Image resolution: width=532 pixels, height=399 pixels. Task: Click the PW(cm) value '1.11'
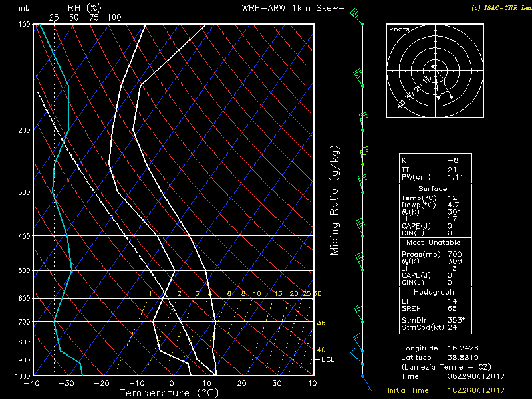point(456,177)
